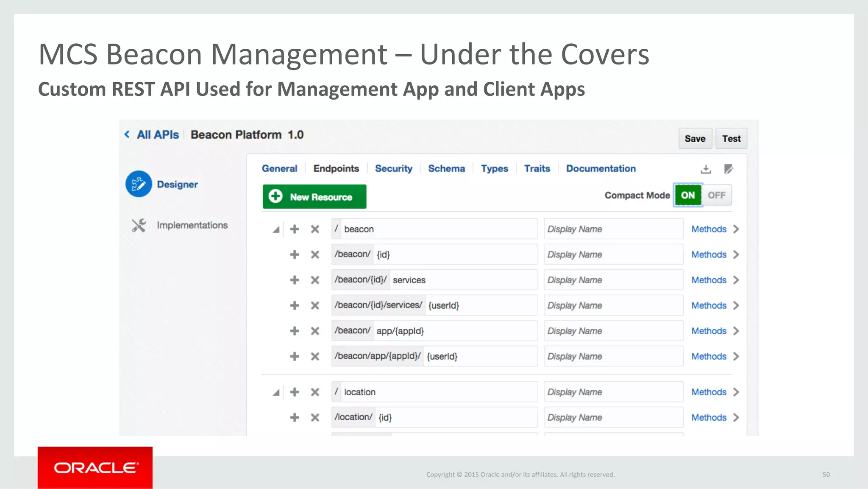Add nested resource under /location row
Screen dimensions: 868x489
(x=295, y=392)
